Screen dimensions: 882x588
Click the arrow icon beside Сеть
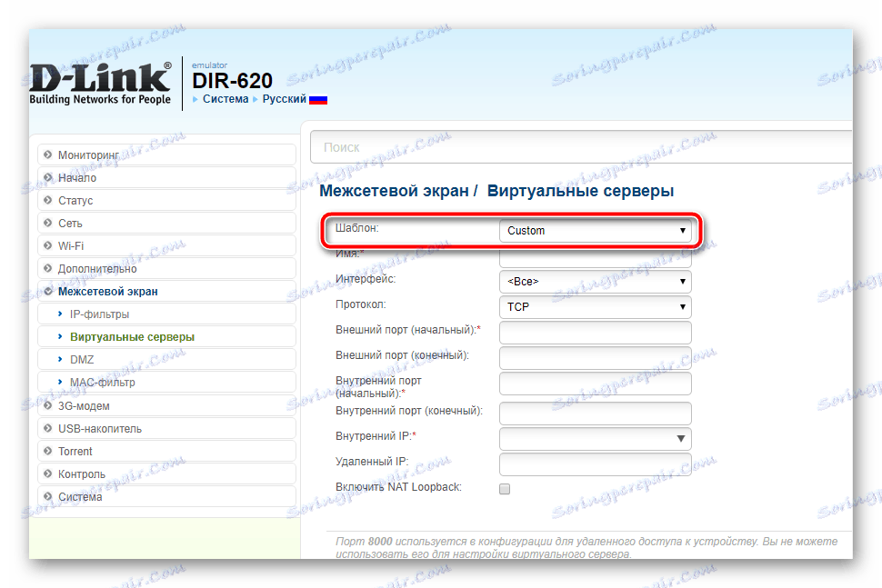click(48, 223)
